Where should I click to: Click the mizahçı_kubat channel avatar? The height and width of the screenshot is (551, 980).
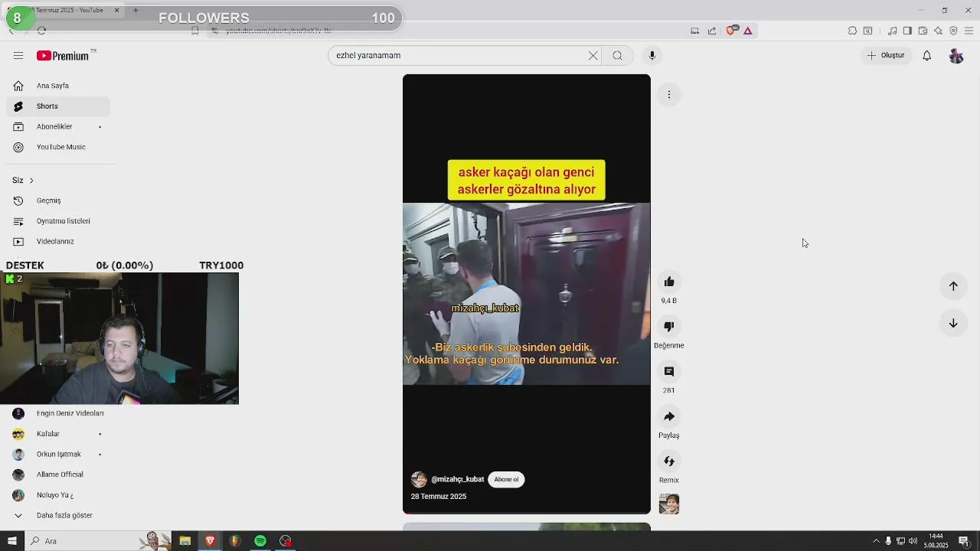pos(419,479)
